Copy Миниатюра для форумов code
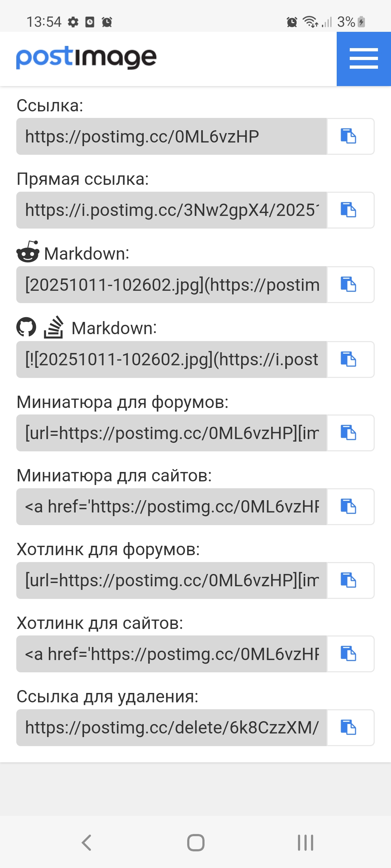Image resolution: width=391 pixels, height=868 pixels. (350, 433)
